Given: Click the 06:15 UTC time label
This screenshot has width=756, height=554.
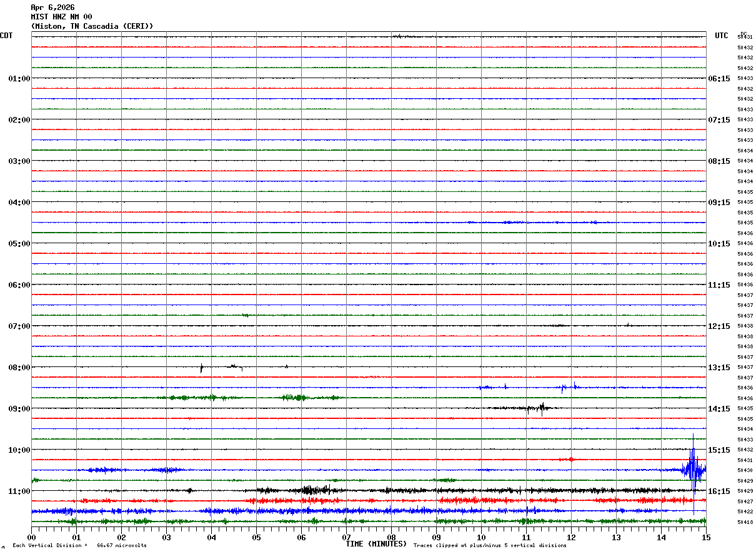Looking at the screenshot, I should point(719,79).
